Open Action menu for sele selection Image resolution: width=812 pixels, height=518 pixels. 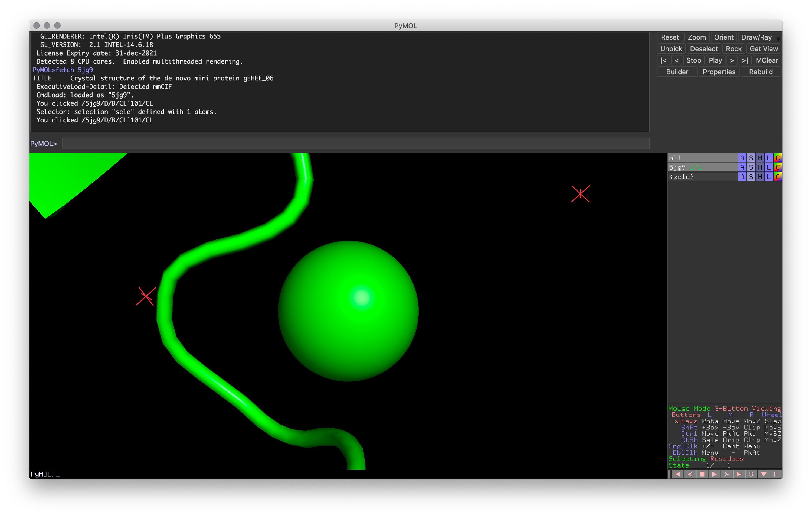click(742, 176)
